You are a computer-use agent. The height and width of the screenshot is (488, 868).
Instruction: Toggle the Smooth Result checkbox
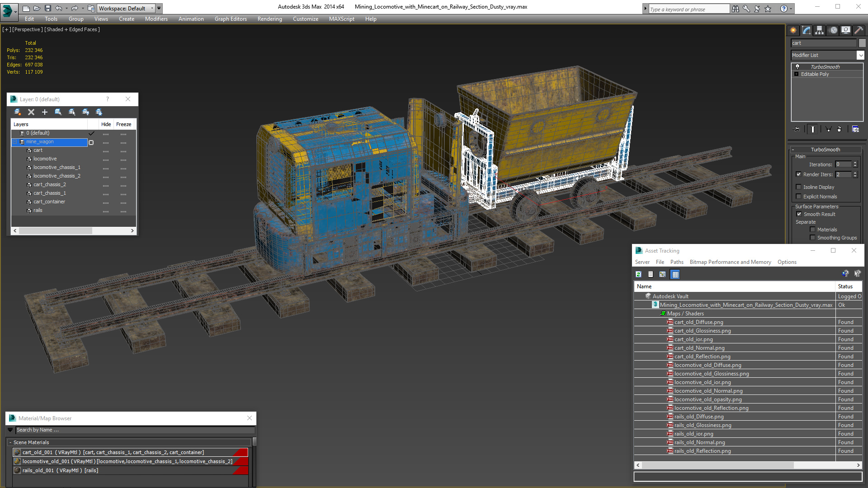click(x=799, y=214)
